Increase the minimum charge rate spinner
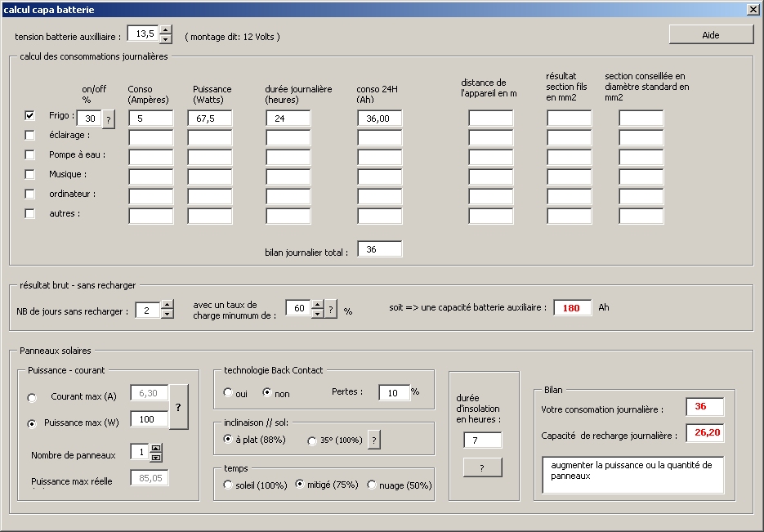 (x=318, y=305)
